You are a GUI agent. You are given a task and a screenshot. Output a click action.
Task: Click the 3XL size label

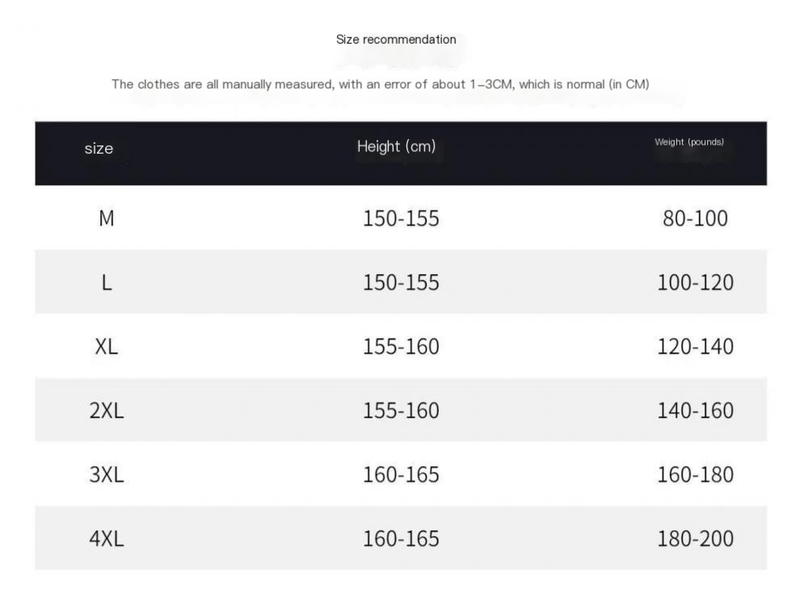click(106, 475)
